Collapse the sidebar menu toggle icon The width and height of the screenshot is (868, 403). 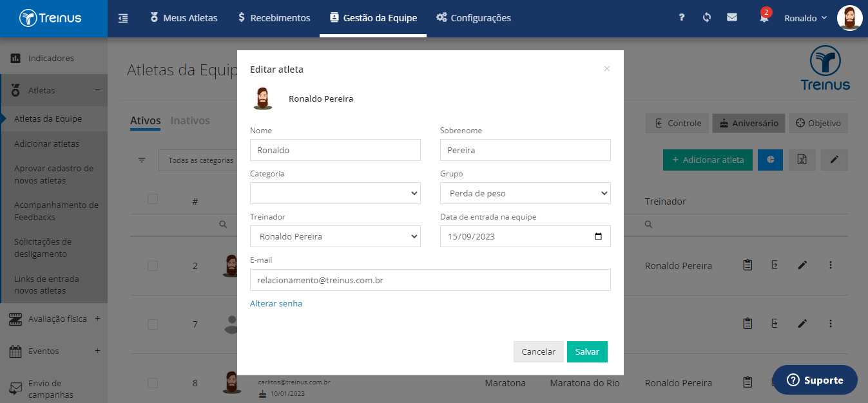tap(123, 18)
